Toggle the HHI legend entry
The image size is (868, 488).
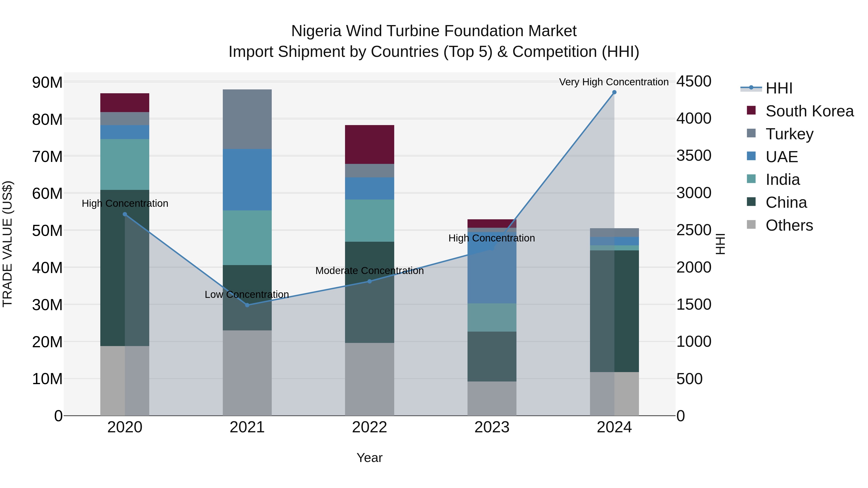tap(766, 88)
